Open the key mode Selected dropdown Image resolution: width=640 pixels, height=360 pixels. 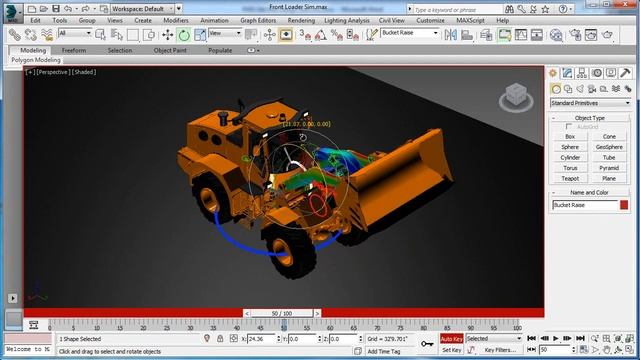pyautogui.click(x=494, y=338)
